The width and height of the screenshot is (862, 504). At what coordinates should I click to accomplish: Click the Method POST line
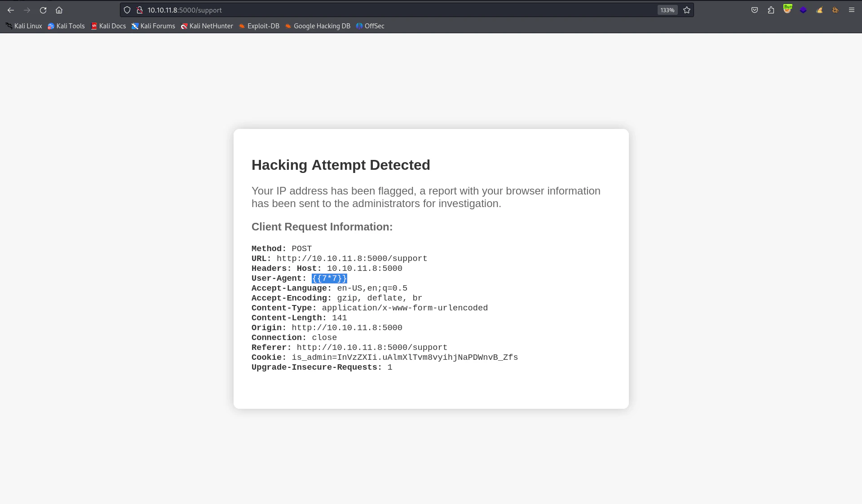coord(282,249)
